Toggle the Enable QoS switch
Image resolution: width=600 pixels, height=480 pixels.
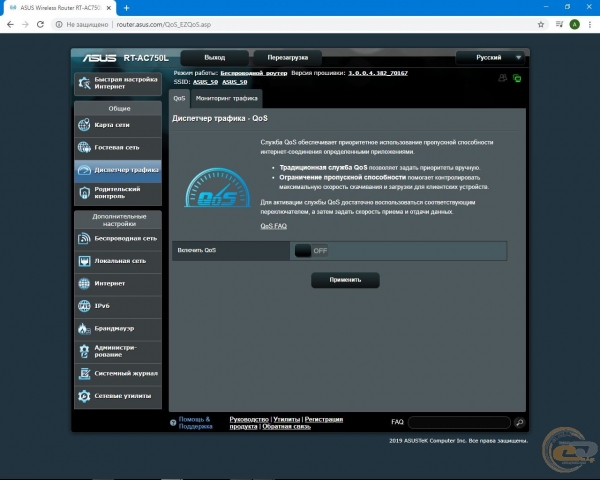tap(311, 251)
